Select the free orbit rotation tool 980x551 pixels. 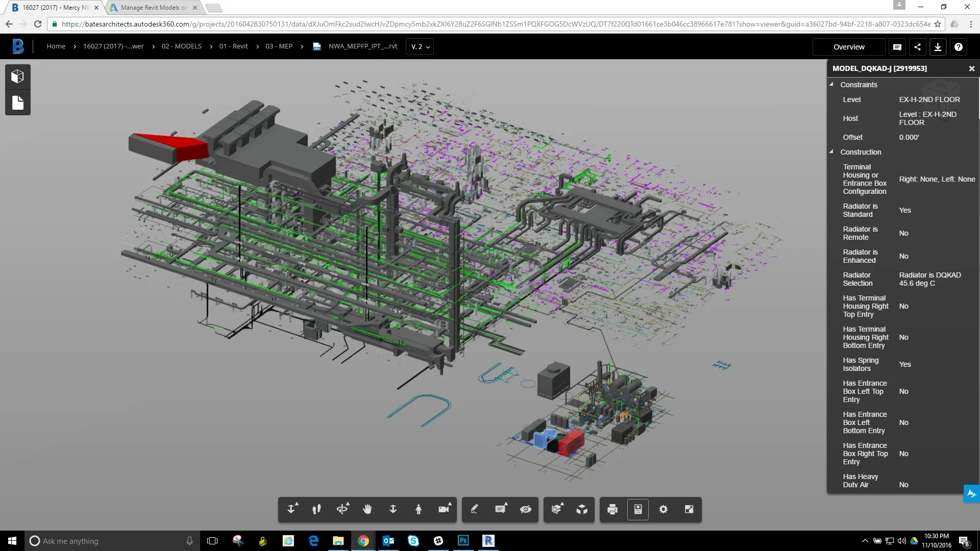[342, 509]
